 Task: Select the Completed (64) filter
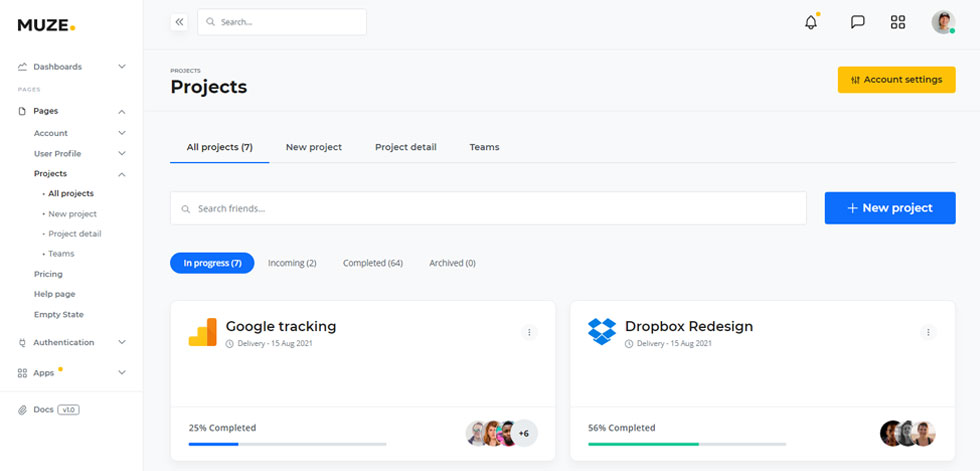point(372,263)
